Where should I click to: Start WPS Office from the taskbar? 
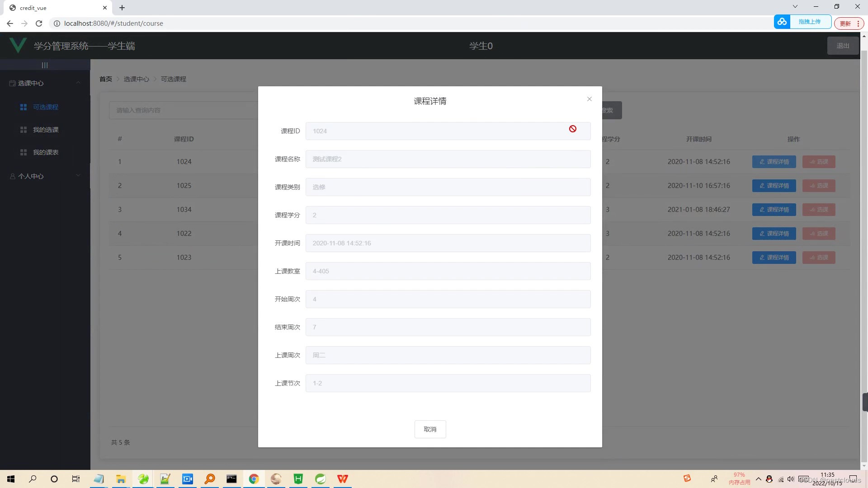(x=342, y=479)
